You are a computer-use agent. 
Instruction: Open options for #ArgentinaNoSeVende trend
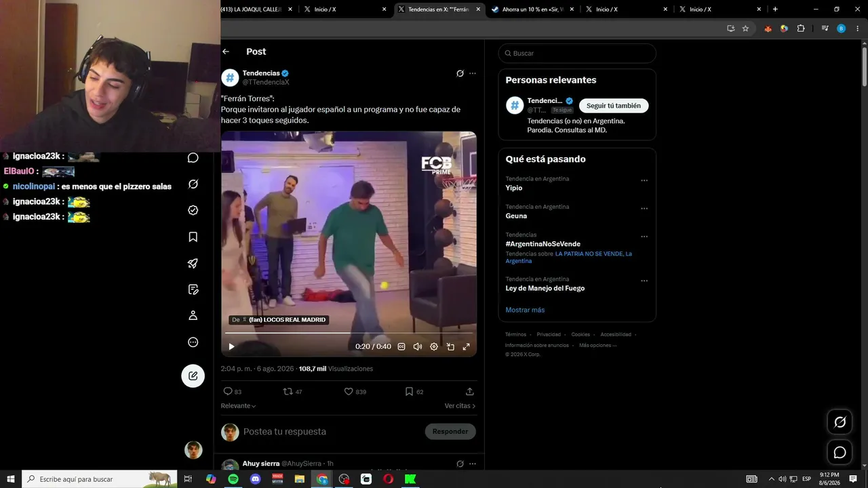pyautogui.click(x=644, y=237)
